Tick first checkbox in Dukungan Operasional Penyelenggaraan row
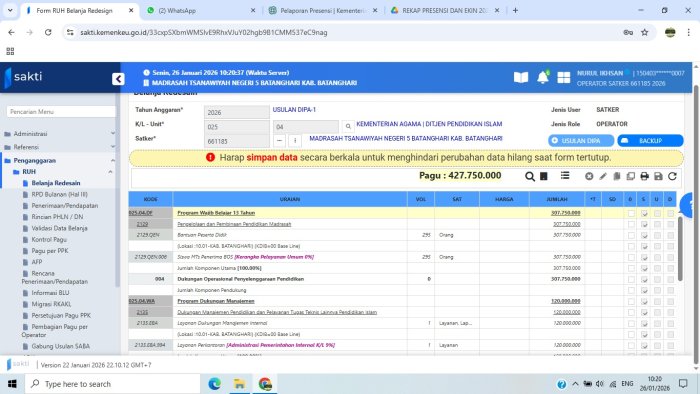This screenshot has height=394, width=700. pyautogui.click(x=631, y=279)
